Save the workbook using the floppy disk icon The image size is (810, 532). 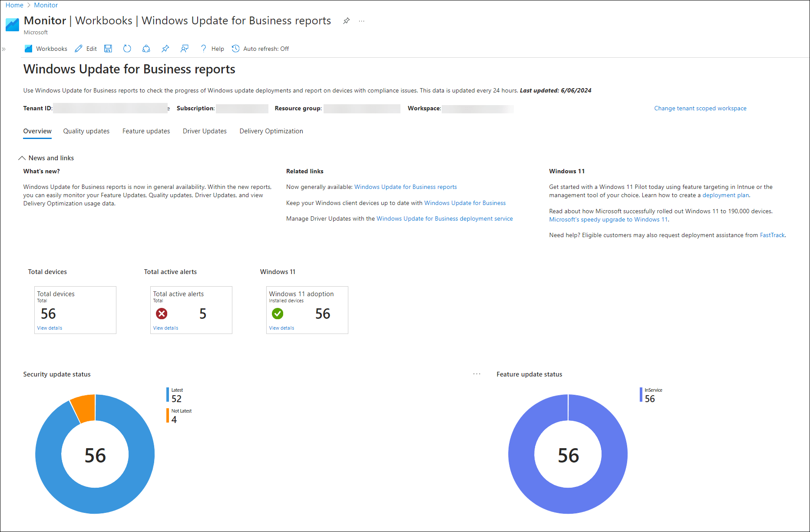click(x=108, y=49)
